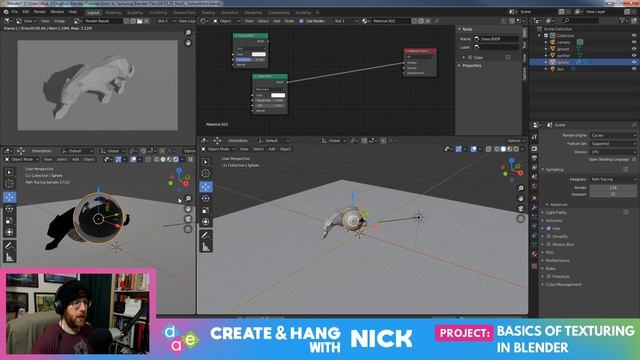Open the Render properties tab icon

(x=534, y=149)
